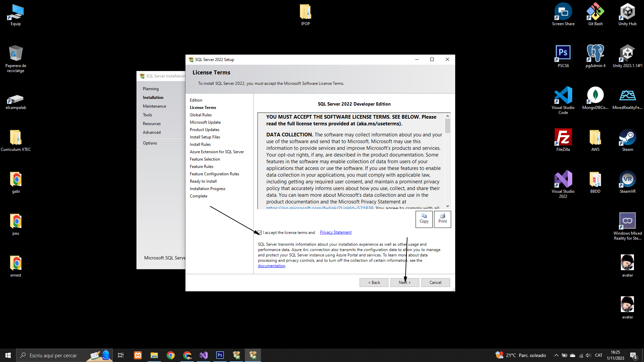The image size is (644, 362).
Task: Open the documentation link
Action: coord(271,266)
